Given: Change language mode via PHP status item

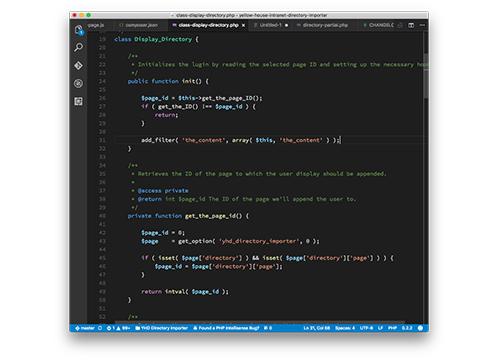Looking at the screenshot, I should coord(392,328).
